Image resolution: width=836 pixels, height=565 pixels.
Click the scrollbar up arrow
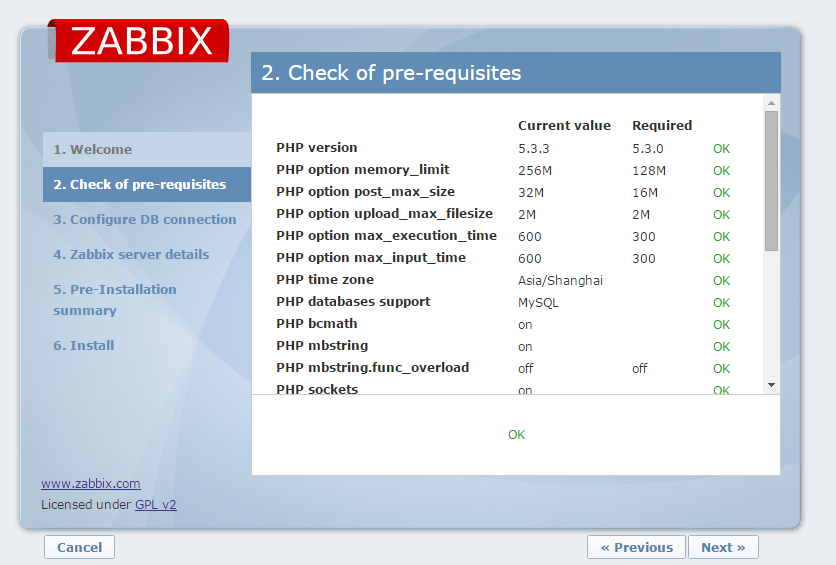point(771,102)
